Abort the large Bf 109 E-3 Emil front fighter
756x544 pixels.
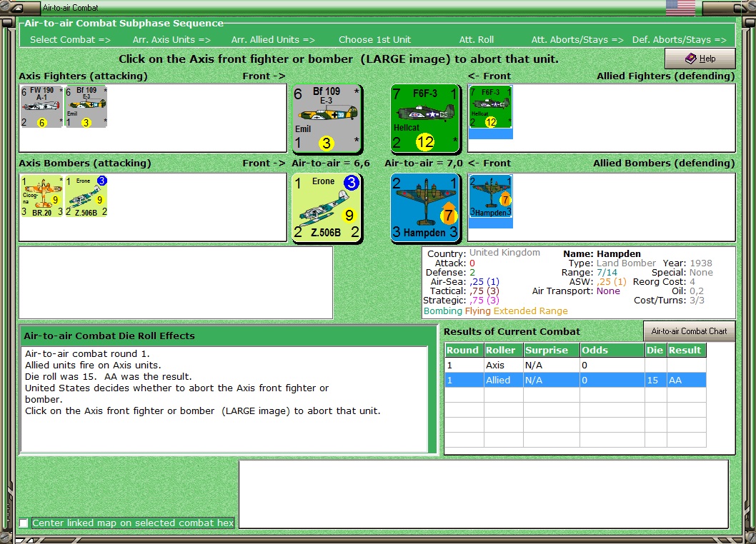pyautogui.click(x=327, y=119)
